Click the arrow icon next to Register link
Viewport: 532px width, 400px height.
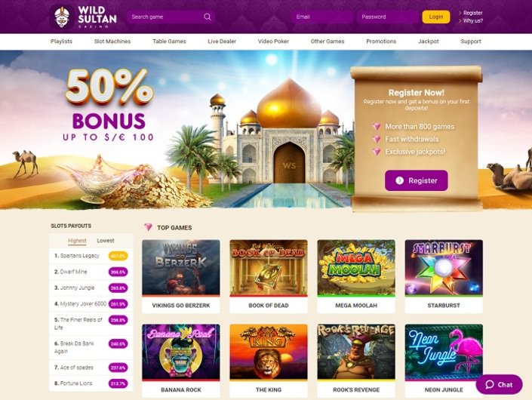pos(460,13)
